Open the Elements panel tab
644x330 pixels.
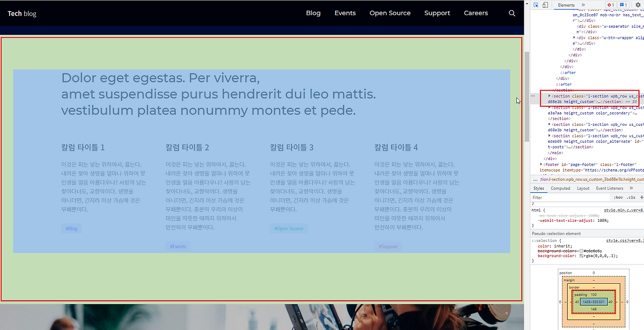pos(566,5)
